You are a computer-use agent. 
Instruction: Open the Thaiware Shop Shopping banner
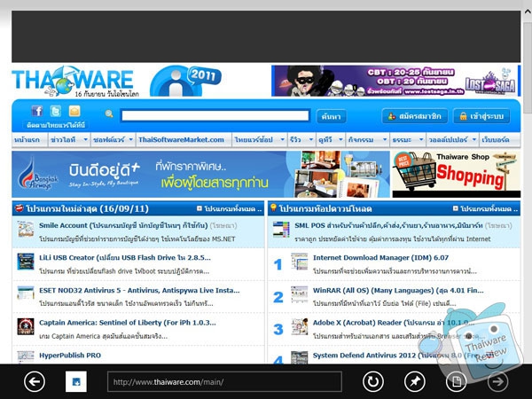point(457,175)
